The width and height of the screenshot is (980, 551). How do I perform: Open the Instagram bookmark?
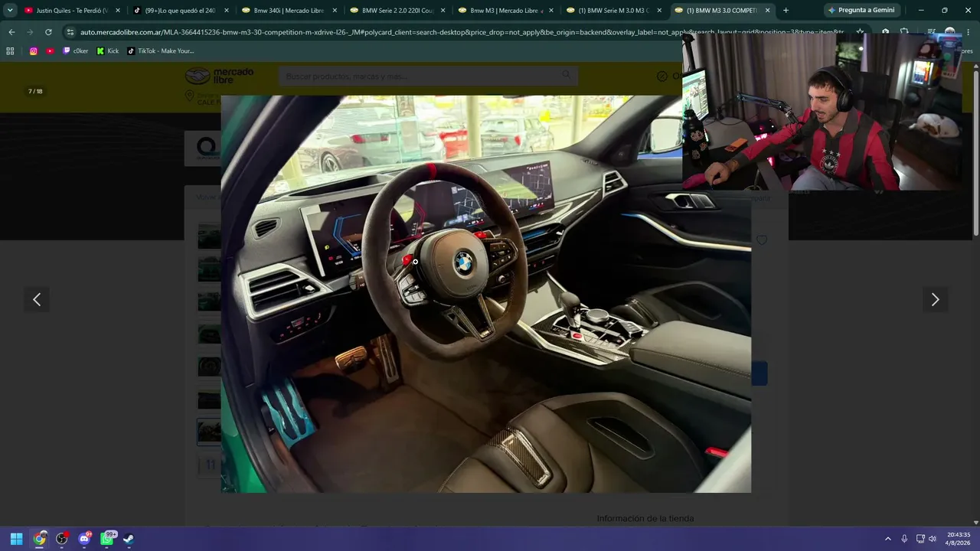pyautogui.click(x=34, y=51)
